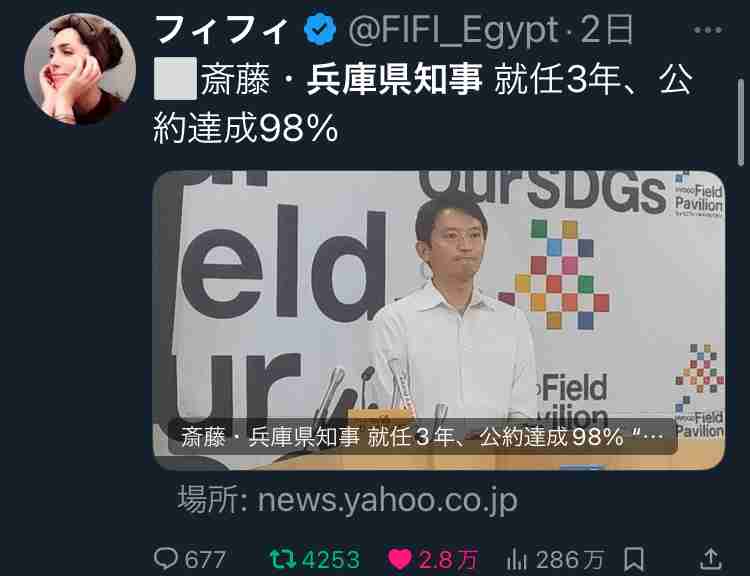This screenshot has height=576, width=750.
Task: Open フィフィ's profile picture
Action: coord(80,69)
